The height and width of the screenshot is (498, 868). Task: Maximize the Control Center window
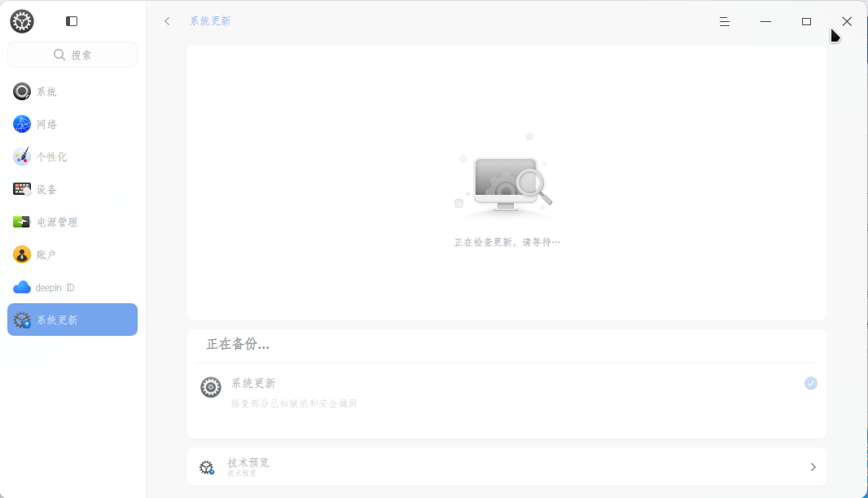coord(807,22)
